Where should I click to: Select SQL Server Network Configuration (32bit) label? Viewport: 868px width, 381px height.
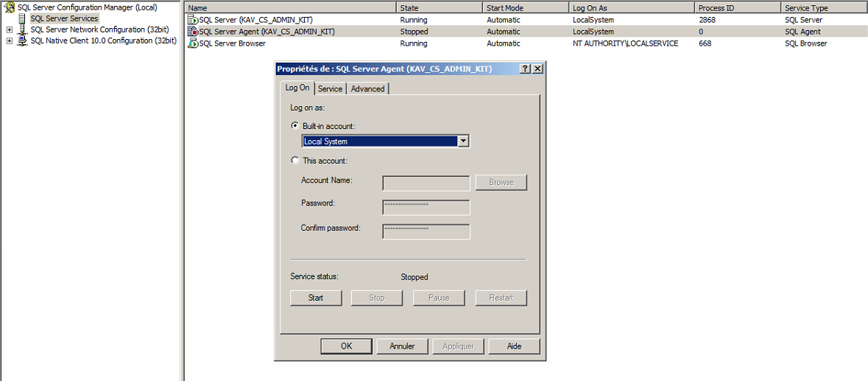tap(99, 29)
